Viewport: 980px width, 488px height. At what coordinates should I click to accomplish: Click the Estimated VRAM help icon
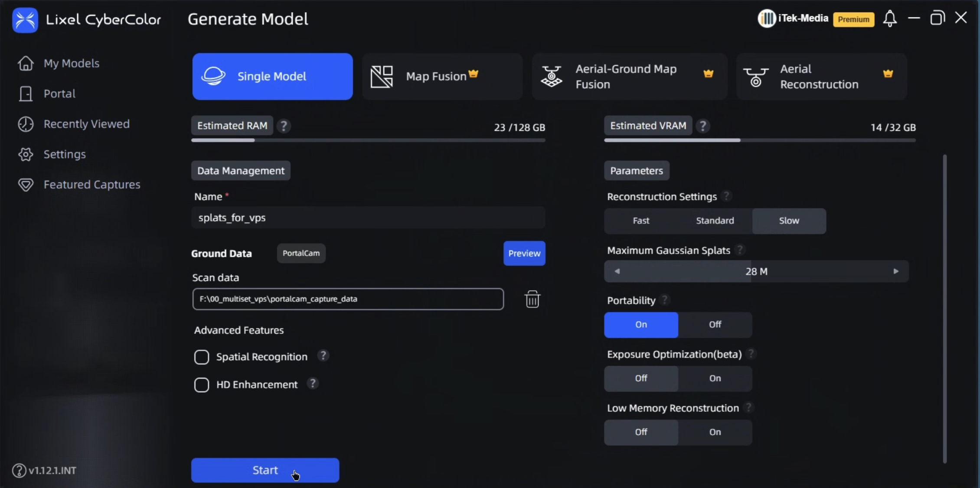coord(702,126)
